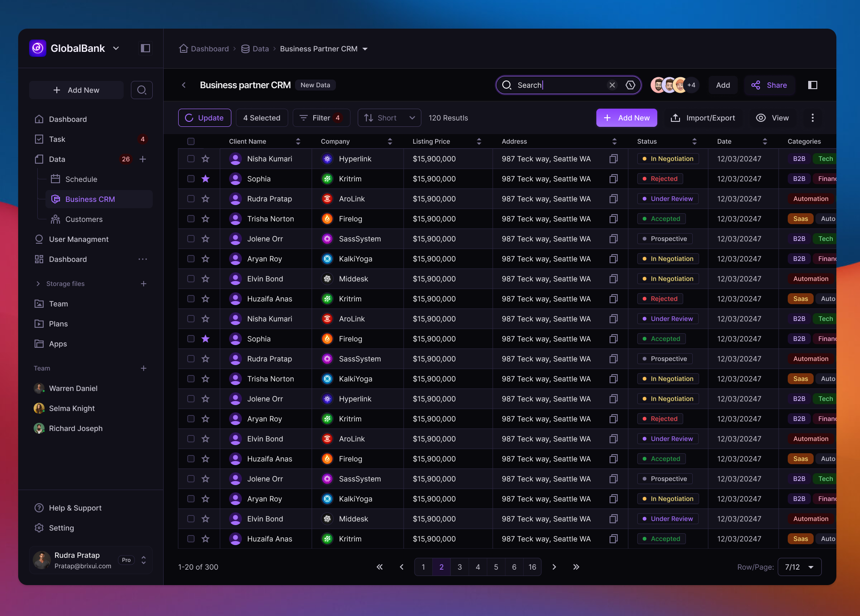Viewport: 860px width, 616px height.
Task: Click the Share icon button
Action: (756, 85)
